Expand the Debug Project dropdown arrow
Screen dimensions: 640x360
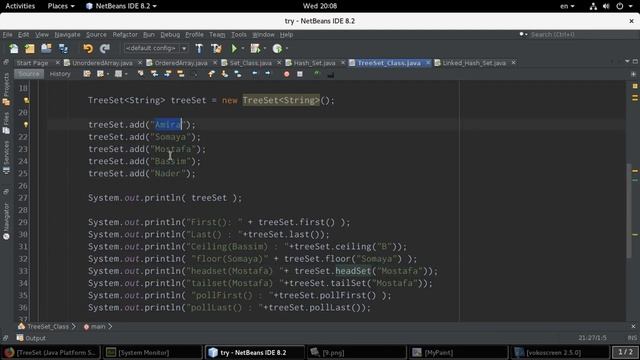[x=264, y=49]
